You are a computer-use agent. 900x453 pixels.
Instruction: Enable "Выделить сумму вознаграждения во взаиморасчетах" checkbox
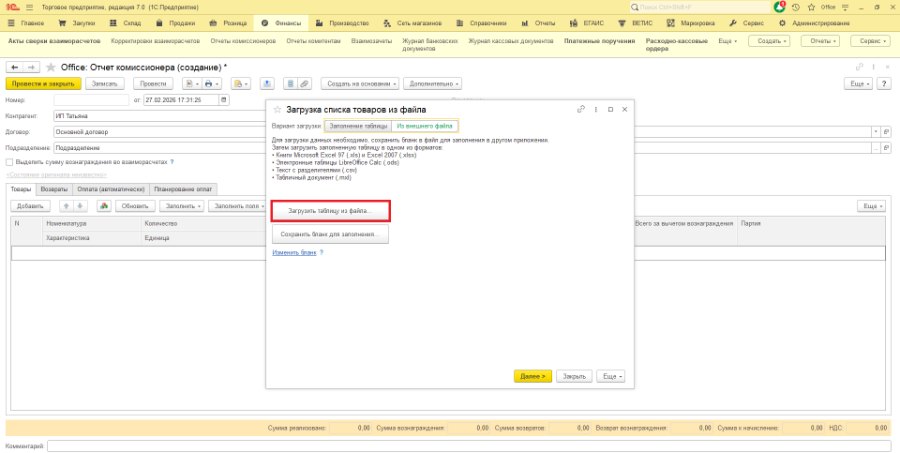coord(9,162)
